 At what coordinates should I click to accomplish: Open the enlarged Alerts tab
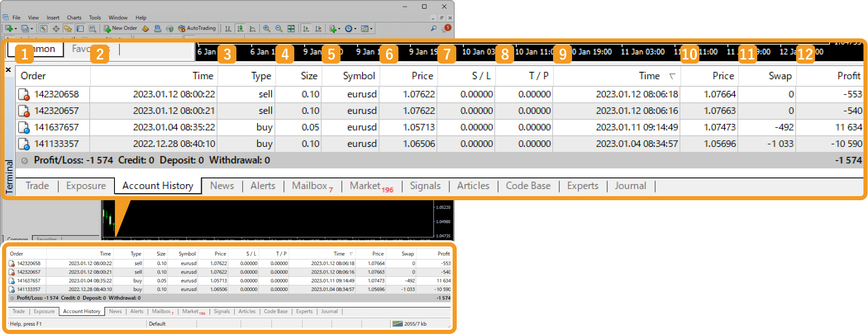pyautogui.click(x=263, y=186)
